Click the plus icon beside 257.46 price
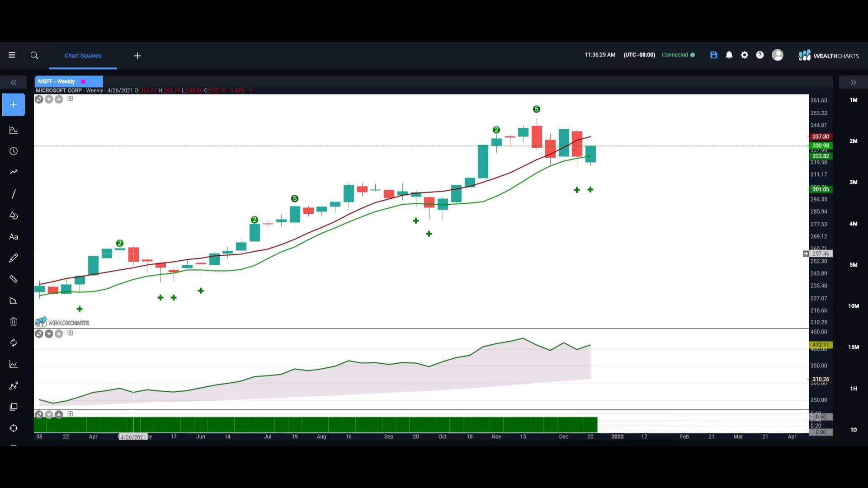This screenshot has width=868, height=488. click(x=806, y=254)
